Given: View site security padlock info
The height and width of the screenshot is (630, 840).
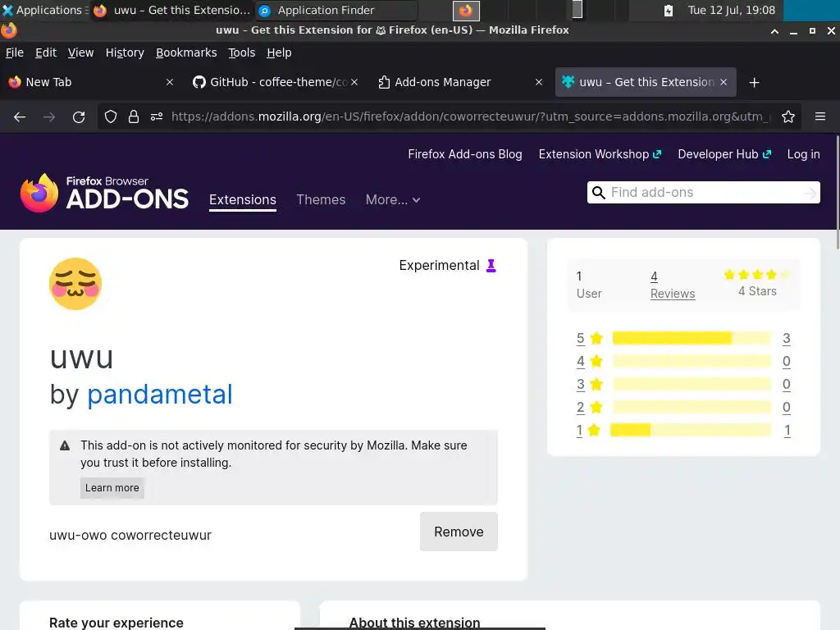Looking at the screenshot, I should click(134, 116).
